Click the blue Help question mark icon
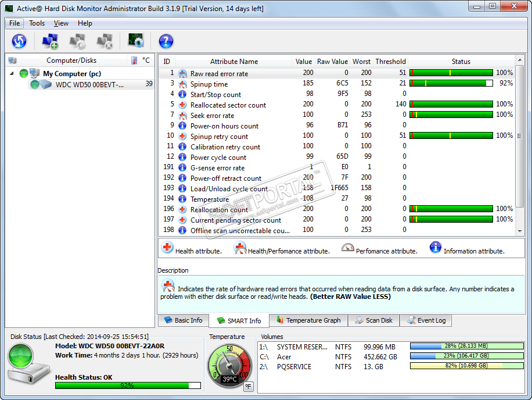This screenshot has width=532, height=400. coord(166,41)
